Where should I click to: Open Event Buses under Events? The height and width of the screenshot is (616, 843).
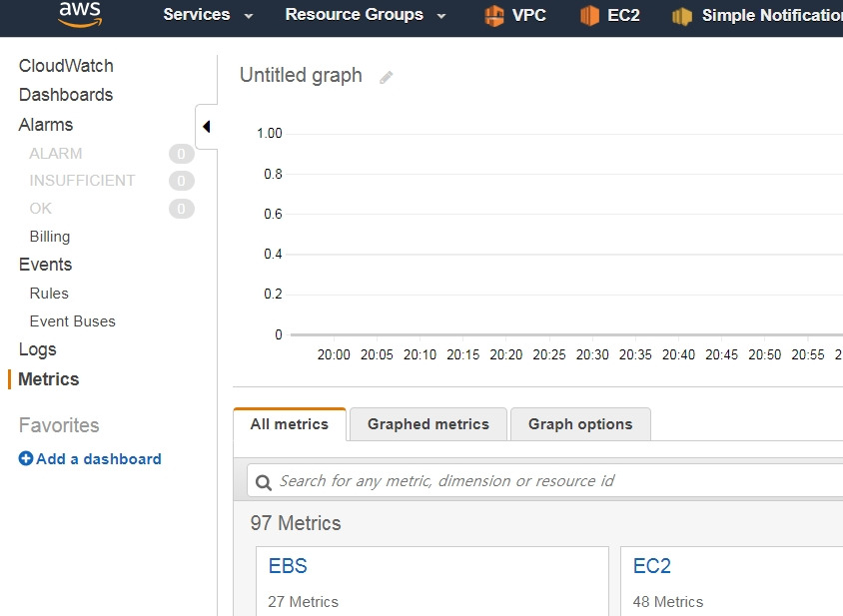[x=73, y=321]
